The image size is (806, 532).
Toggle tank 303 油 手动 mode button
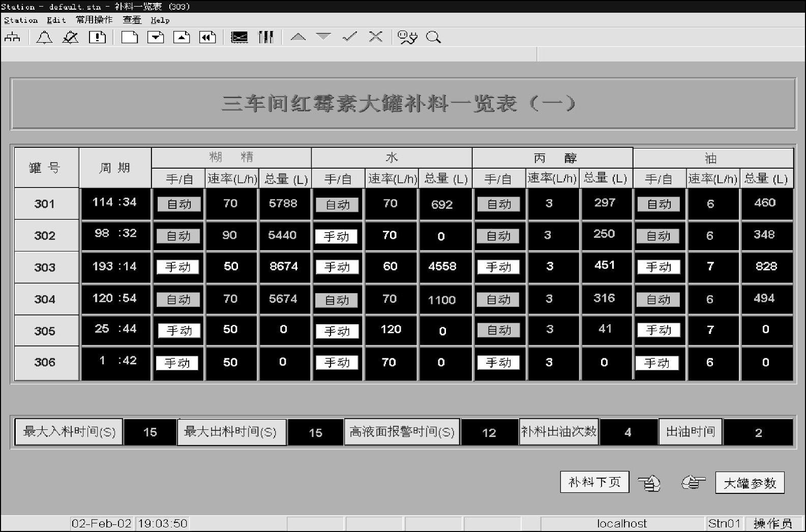tap(659, 267)
